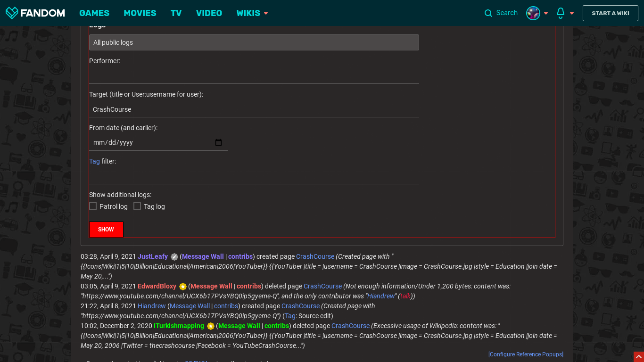Click the START A WIKI button
The height and width of the screenshot is (362, 644).
pyautogui.click(x=611, y=13)
